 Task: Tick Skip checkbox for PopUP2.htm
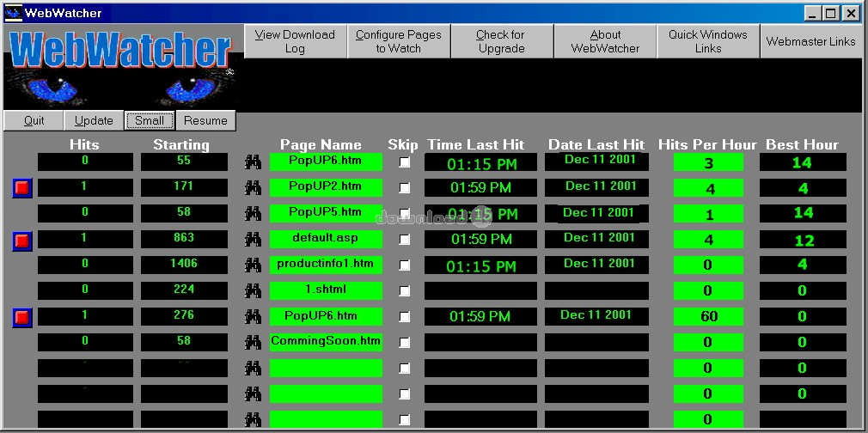click(405, 187)
